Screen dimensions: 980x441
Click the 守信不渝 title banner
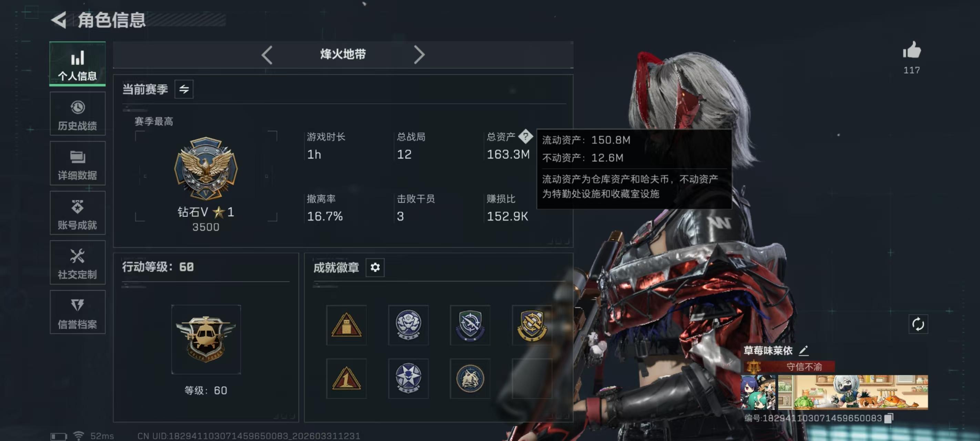click(789, 367)
